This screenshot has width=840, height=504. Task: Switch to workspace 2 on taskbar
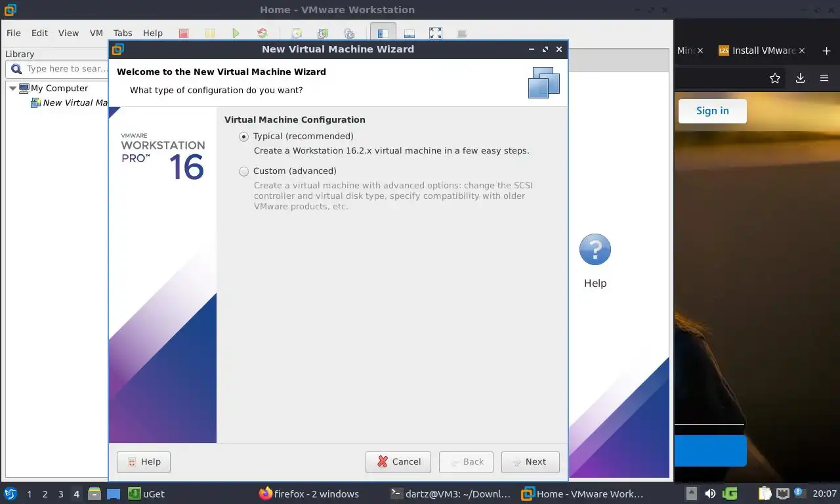pos(45,494)
